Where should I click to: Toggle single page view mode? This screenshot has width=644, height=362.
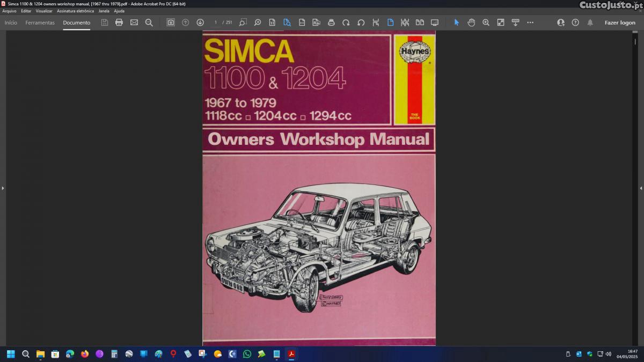pyautogui.click(x=390, y=23)
